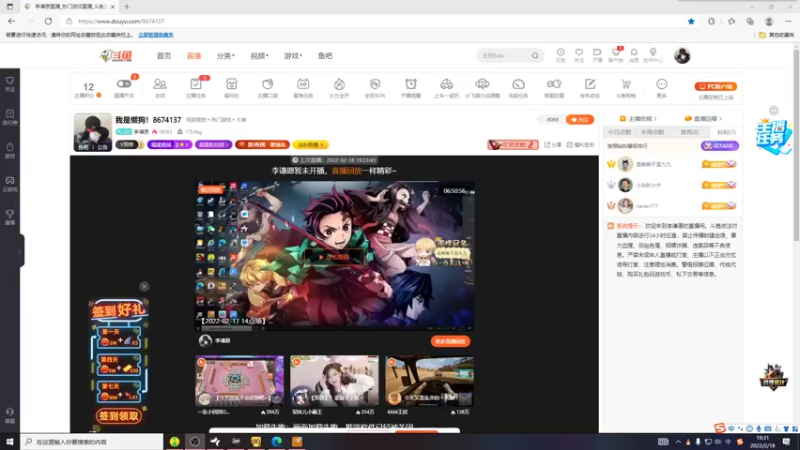Open the user avatar in page header
This screenshot has height=450, width=800.
coord(682,55)
